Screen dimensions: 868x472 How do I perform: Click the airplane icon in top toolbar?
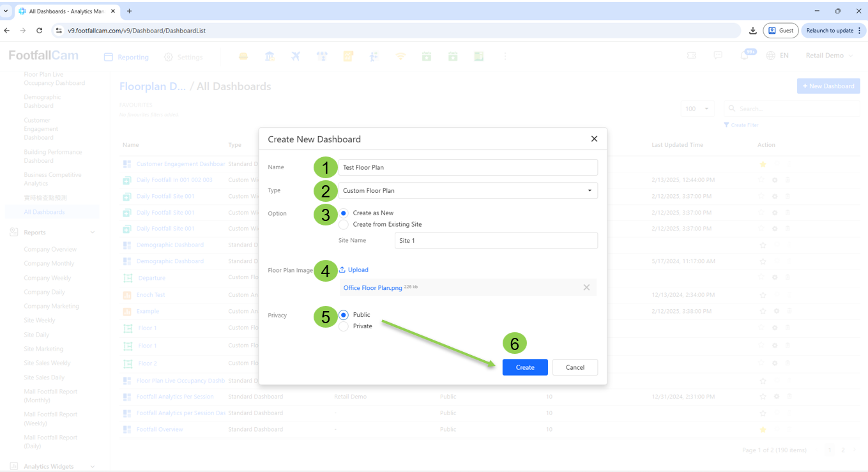(x=295, y=57)
